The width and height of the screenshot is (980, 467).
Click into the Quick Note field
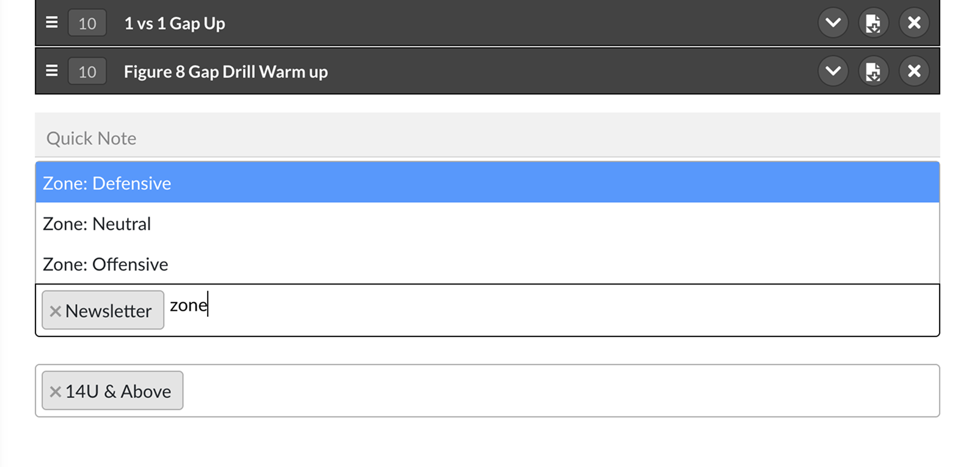[x=488, y=136]
